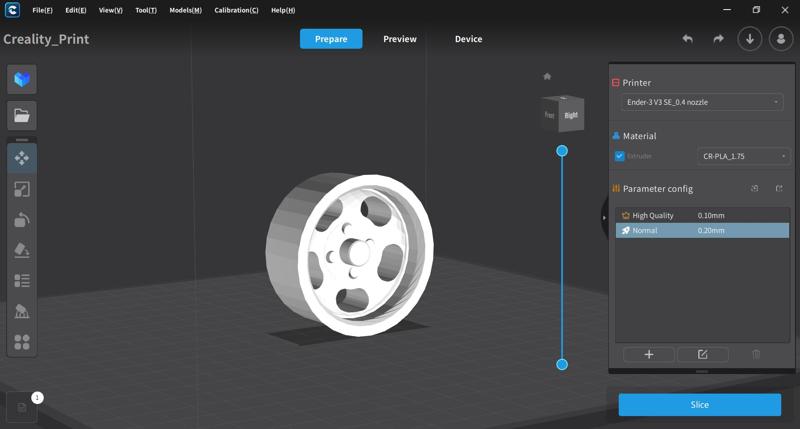This screenshot has height=429, width=800.
Task: Click the redo arrow
Action: [718, 39]
